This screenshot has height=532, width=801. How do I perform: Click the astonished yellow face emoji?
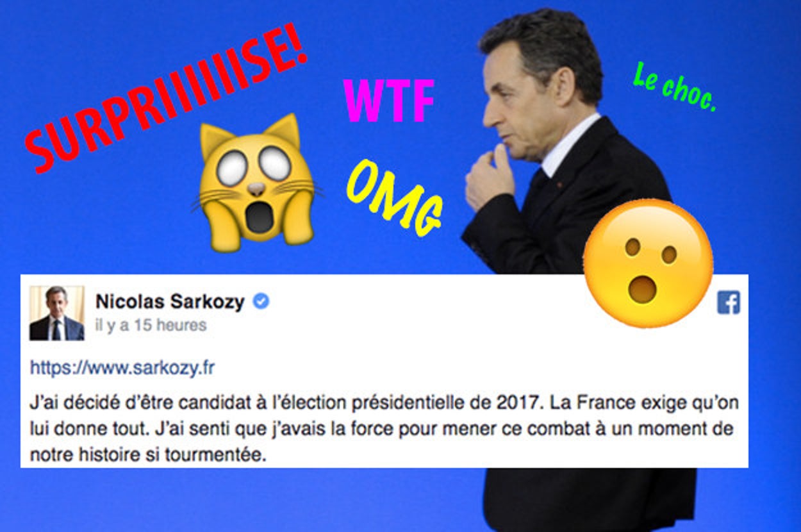(648, 263)
